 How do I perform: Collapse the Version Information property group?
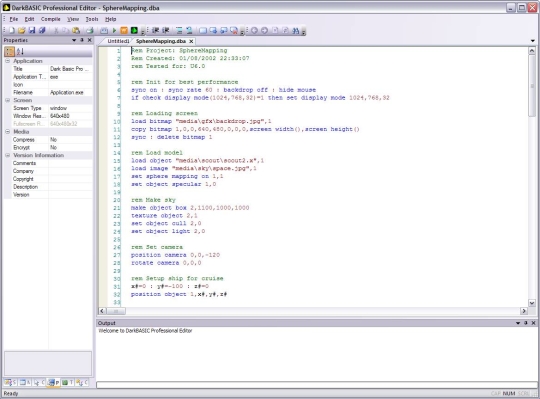pyautogui.click(x=8, y=155)
